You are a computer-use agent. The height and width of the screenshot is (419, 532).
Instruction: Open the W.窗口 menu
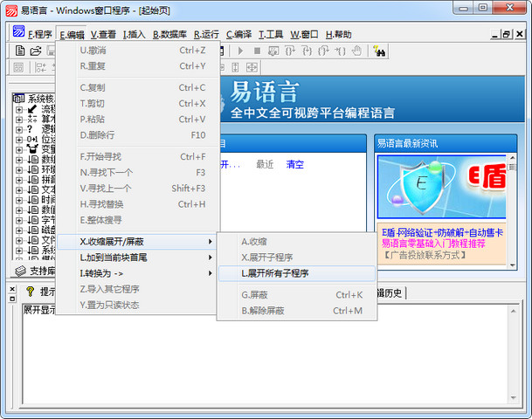pos(304,34)
